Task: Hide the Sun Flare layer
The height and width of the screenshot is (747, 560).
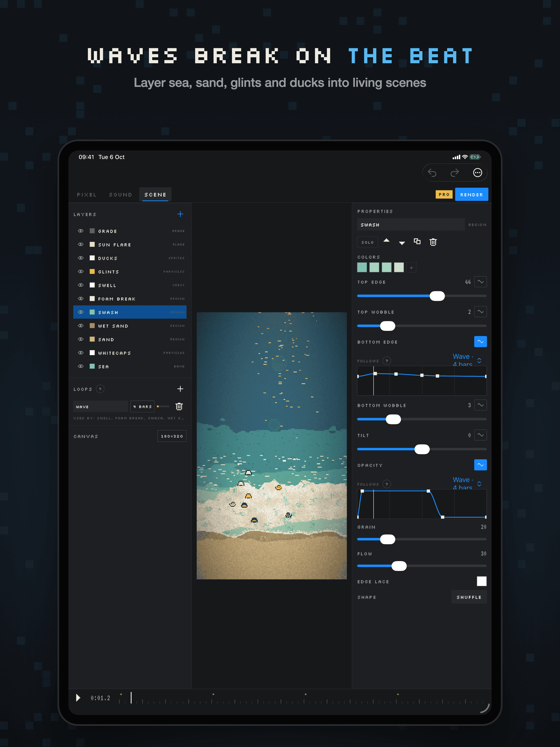Action: click(x=81, y=245)
